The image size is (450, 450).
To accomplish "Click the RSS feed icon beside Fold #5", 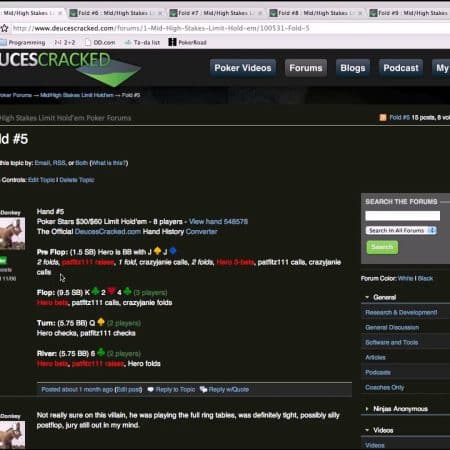I will (x=383, y=117).
